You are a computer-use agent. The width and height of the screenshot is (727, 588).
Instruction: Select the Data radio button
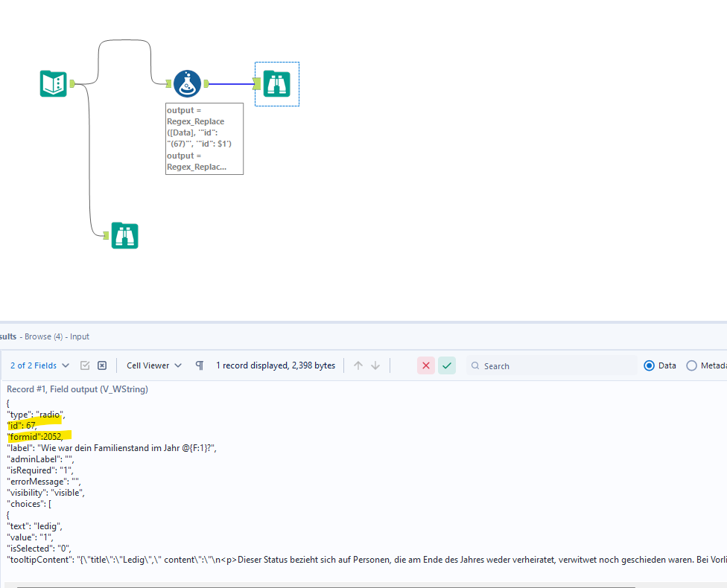tap(650, 365)
